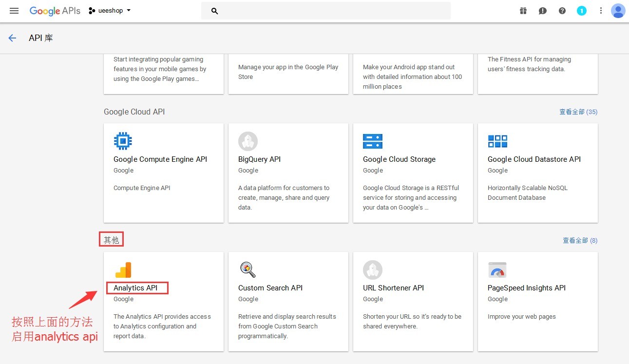Click the Custom Search API magnifier icon
This screenshot has width=629, height=364.
tap(248, 270)
